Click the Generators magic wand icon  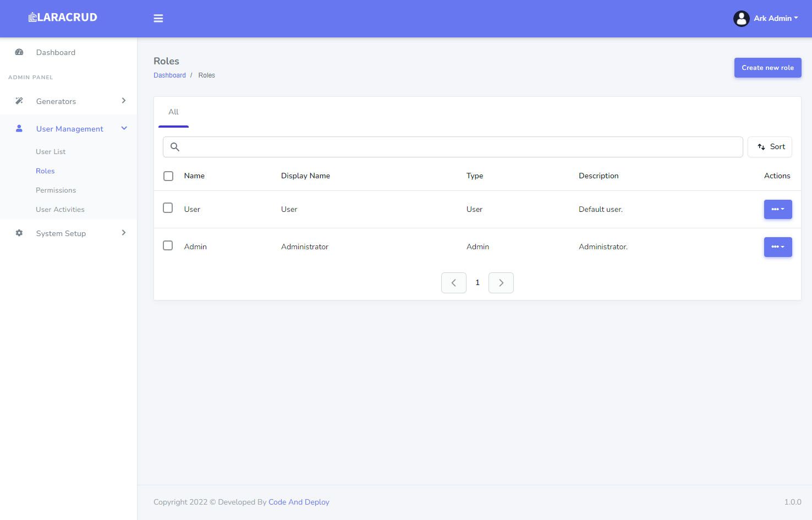point(19,101)
